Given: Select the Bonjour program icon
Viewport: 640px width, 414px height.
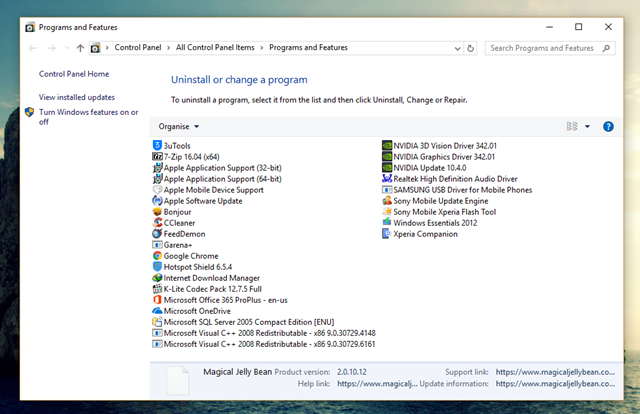Looking at the screenshot, I should (x=157, y=211).
